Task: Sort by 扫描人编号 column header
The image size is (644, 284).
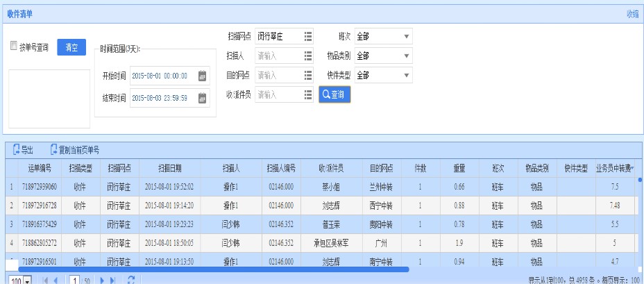Action: click(281, 168)
